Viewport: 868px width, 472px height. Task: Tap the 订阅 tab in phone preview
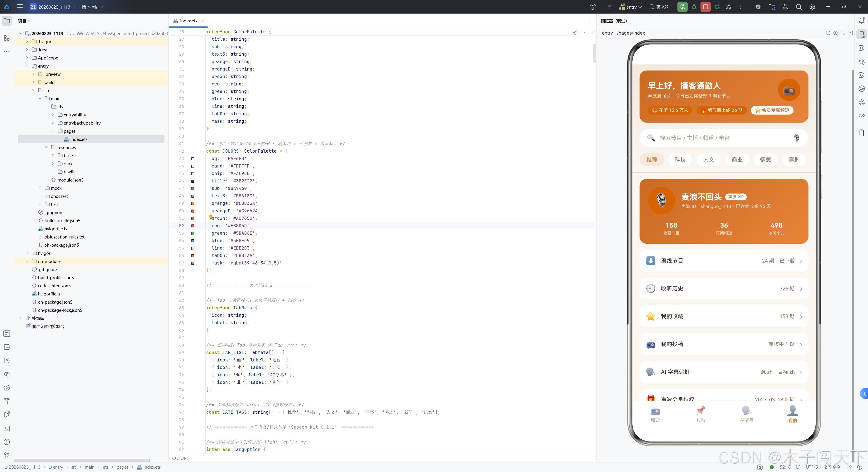coord(701,414)
